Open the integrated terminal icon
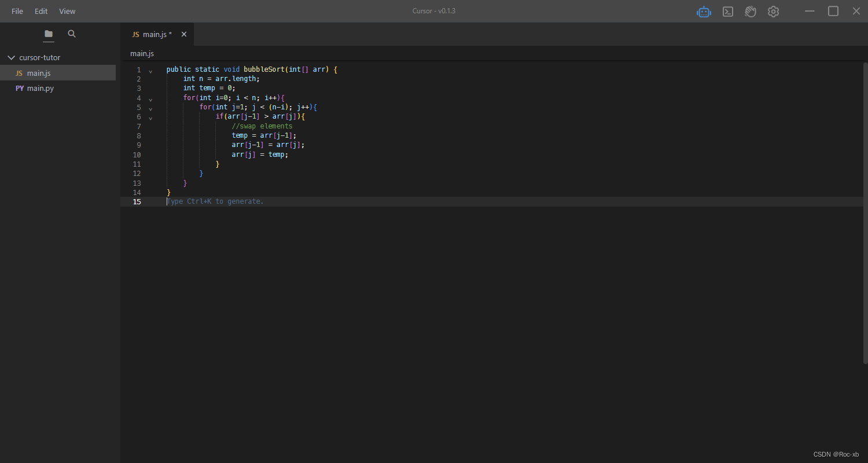868x463 pixels. pyautogui.click(x=727, y=11)
